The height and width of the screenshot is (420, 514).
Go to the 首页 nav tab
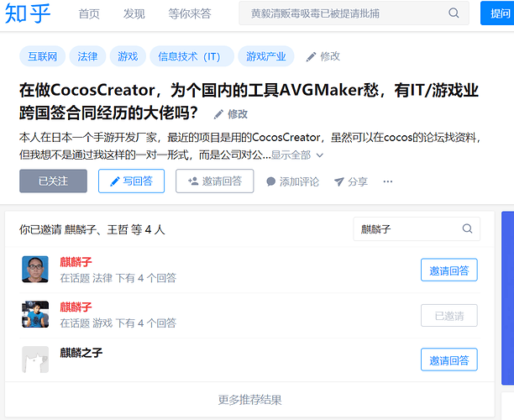click(x=89, y=13)
